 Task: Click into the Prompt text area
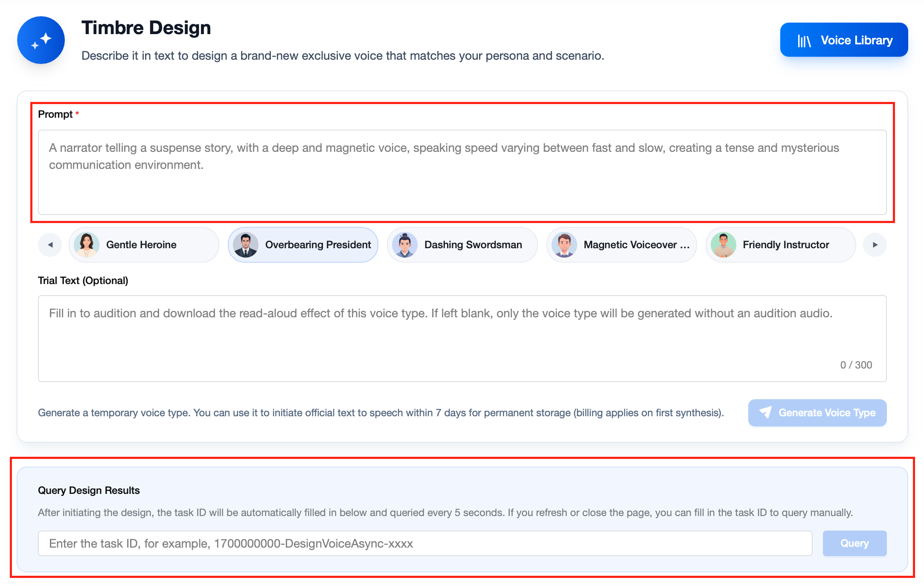462,172
